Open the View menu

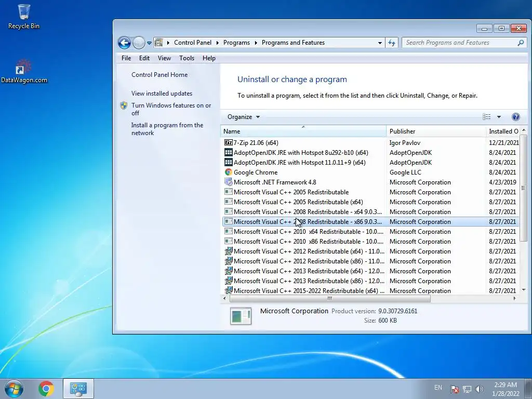click(164, 58)
